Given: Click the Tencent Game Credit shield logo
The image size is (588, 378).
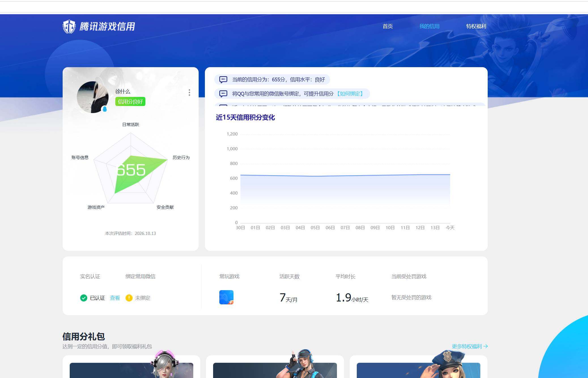Looking at the screenshot, I should pyautogui.click(x=69, y=27).
